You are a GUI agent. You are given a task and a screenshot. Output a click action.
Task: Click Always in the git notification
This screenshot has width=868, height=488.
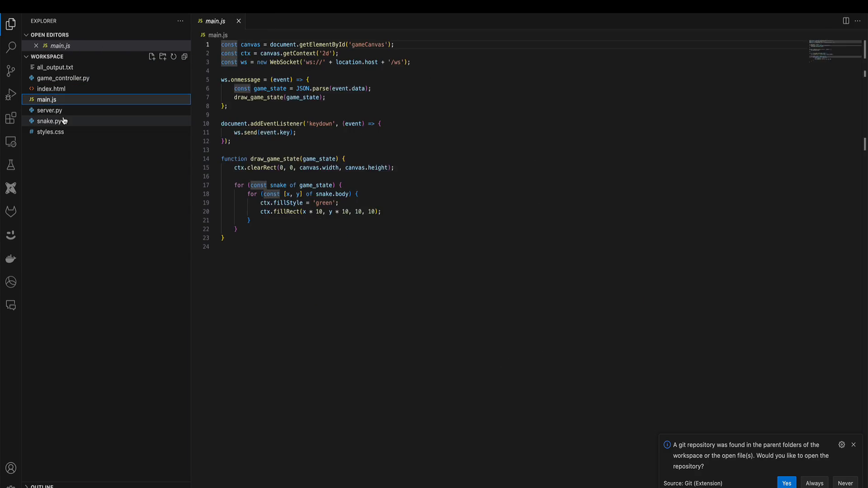[814, 483]
